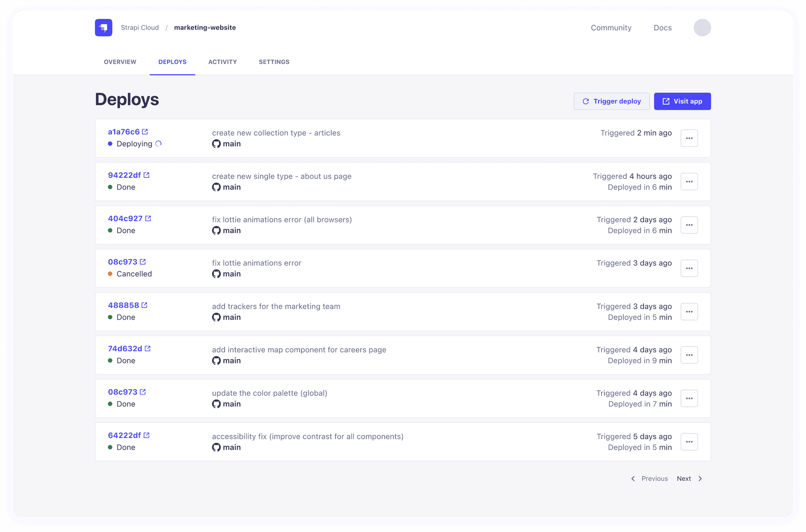The image size is (806, 532).
Task: Open options menu for a1a76c6 deploy
Action: coord(689,138)
